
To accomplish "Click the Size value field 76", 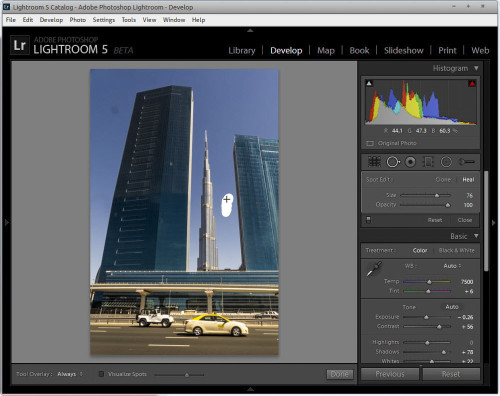I will (469, 195).
